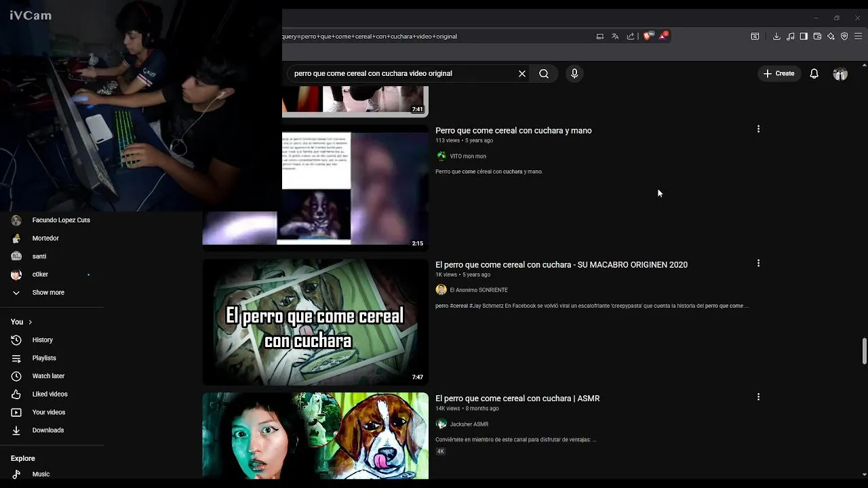The height and width of the screenshot is (488, 868).
Task: Click the Jacksher ASMR channel avatar
Action: click(441, 424)
